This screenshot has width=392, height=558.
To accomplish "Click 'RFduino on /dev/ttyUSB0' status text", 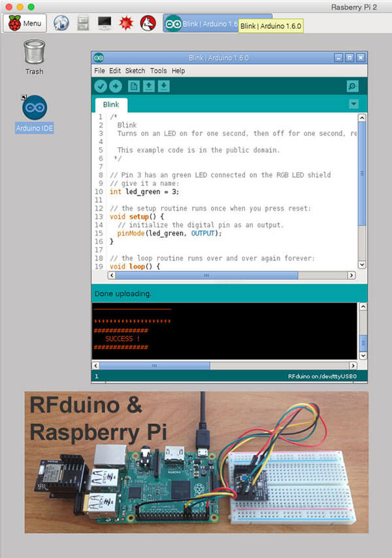I will pos(322,376).
